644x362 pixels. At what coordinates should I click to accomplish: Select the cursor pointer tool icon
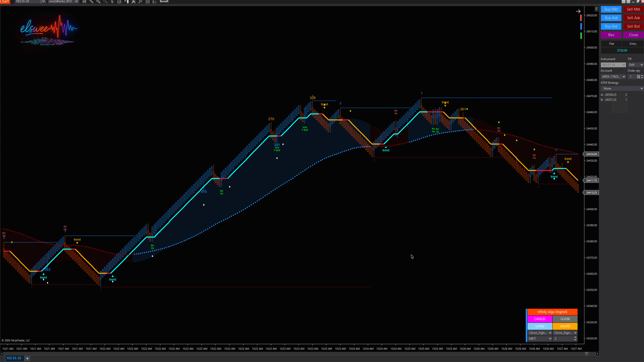tap(112, 2)
